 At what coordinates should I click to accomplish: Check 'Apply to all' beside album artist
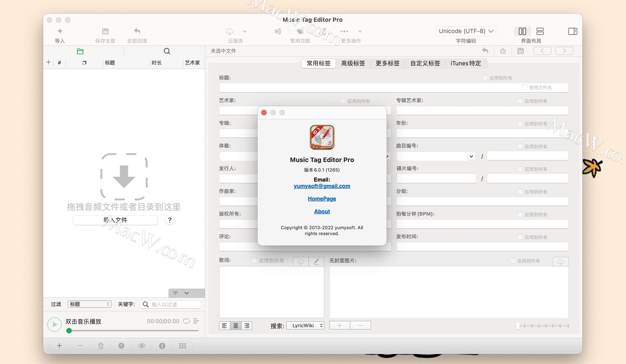pyautogui.click(x=520, y=101)
